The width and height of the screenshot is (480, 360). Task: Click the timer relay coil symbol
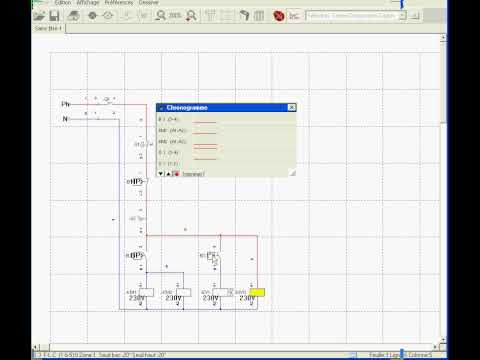pyautogui.click(x=223, y=292)
